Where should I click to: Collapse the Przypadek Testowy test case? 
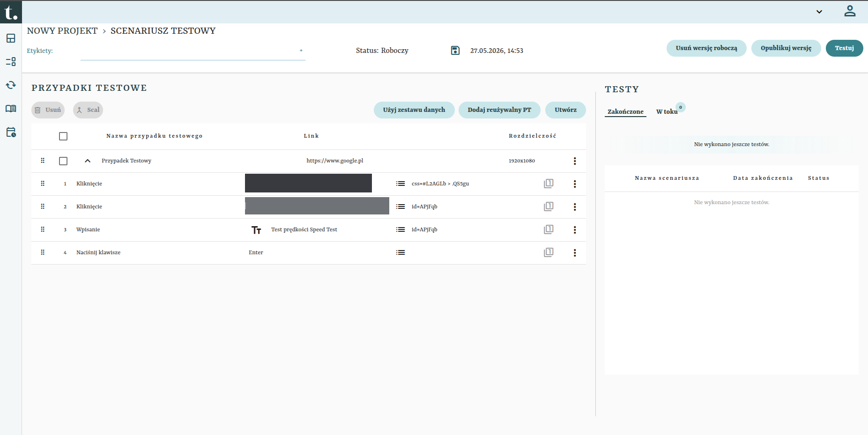88,161
